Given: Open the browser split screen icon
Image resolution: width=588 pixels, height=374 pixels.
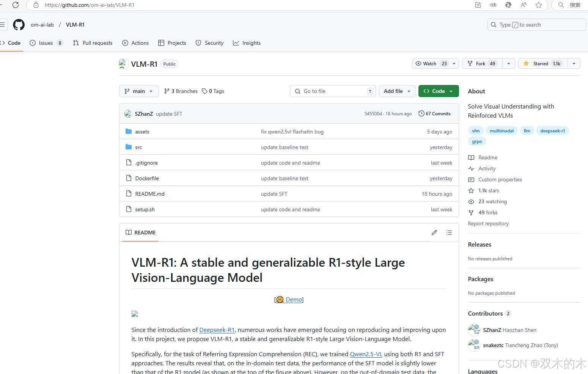Looking at the screenshot, I should click(478, 5).
